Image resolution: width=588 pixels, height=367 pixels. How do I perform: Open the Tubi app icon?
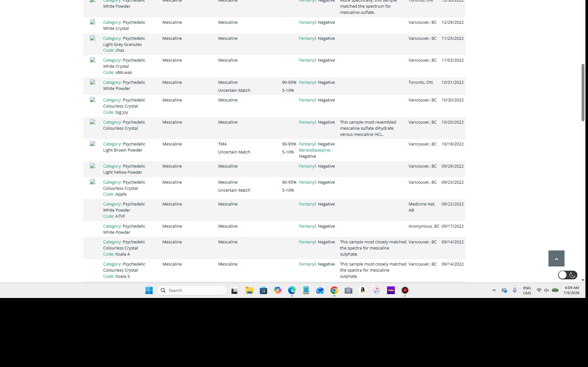(x=391, y=290)
